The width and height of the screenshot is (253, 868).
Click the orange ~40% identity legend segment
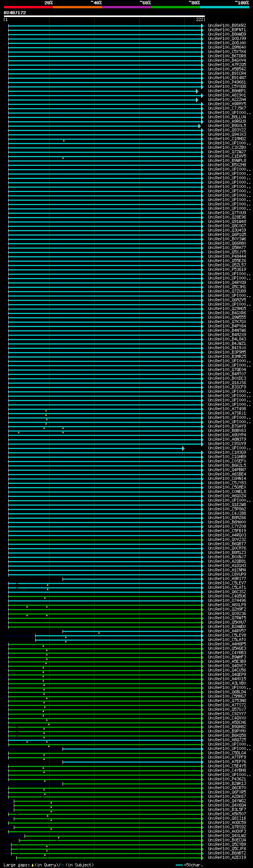pyautogui.click(x=77, y=7)
